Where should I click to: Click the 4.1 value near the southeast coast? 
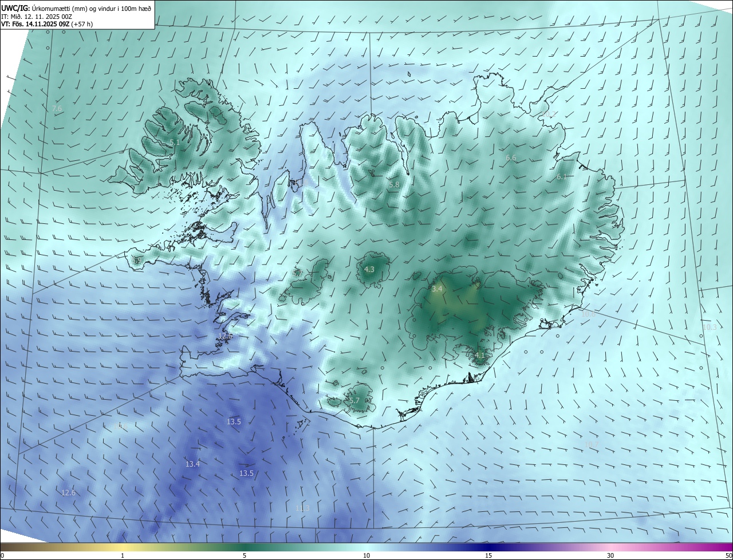coord(479,355)
